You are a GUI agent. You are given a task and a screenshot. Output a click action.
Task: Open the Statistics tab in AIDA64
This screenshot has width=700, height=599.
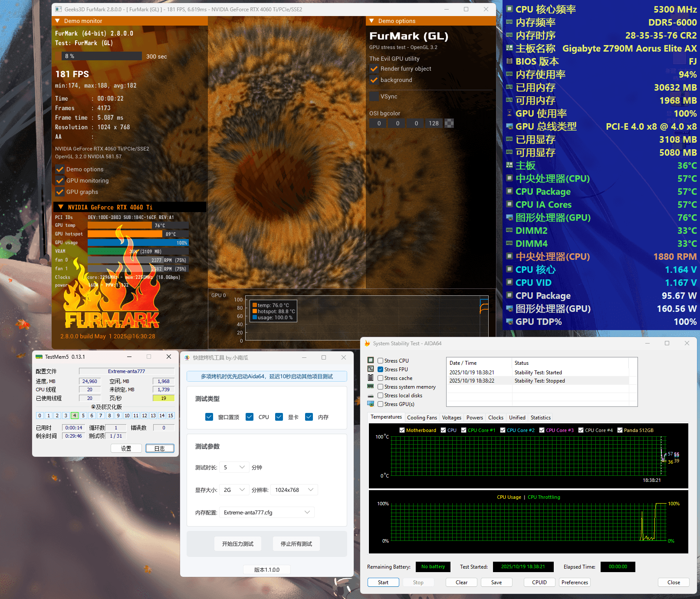[540, 418]
